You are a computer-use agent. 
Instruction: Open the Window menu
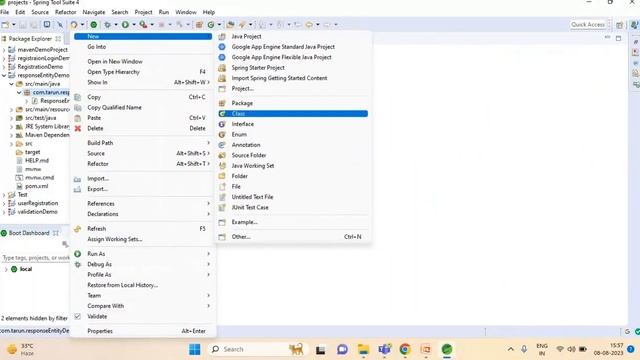pos(186,12)
